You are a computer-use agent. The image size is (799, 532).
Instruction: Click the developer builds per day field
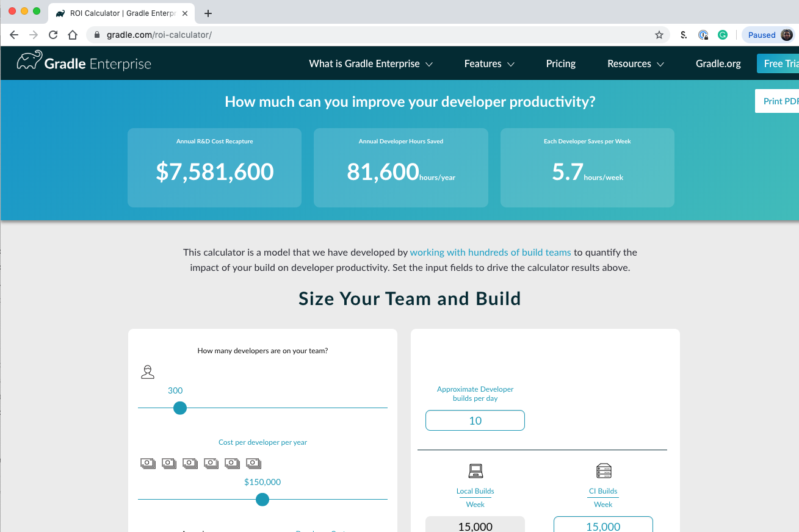coord(475,420)
